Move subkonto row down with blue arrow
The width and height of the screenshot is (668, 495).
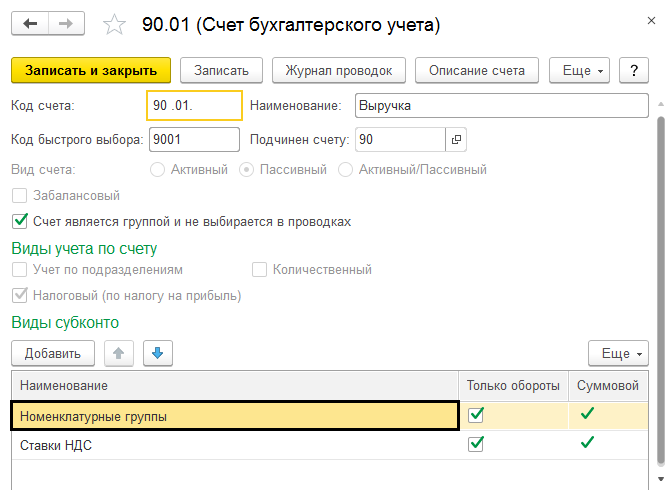click(x=158, y=353)
